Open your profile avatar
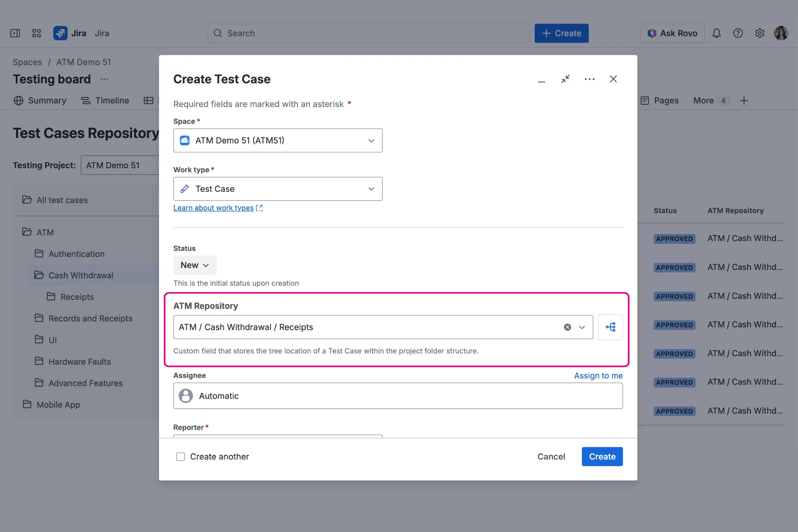The height and width of the screenshot is (532, 798). click(781, 33)
